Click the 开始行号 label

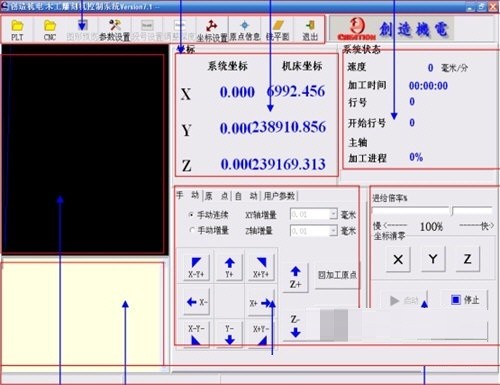pos(367,123)
